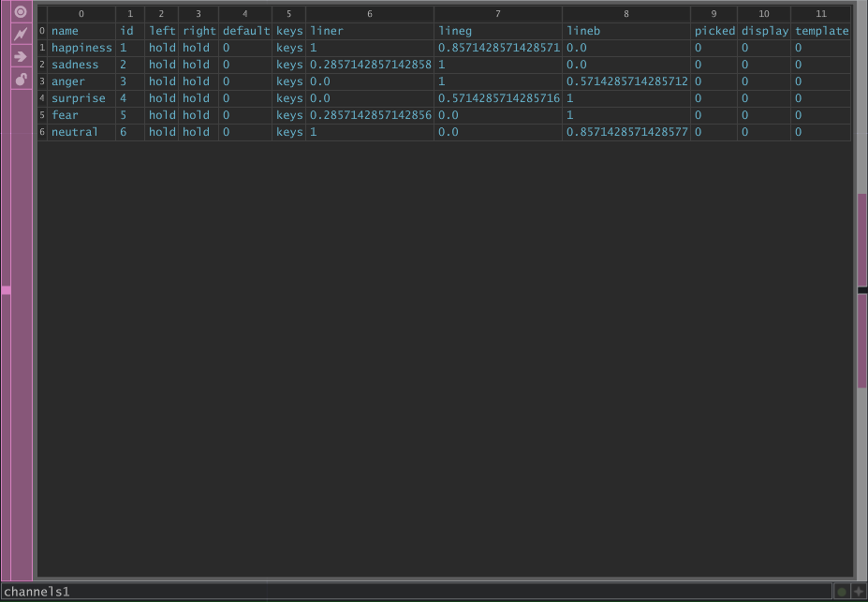Click the pink input connector on left edge

point(6,290)
